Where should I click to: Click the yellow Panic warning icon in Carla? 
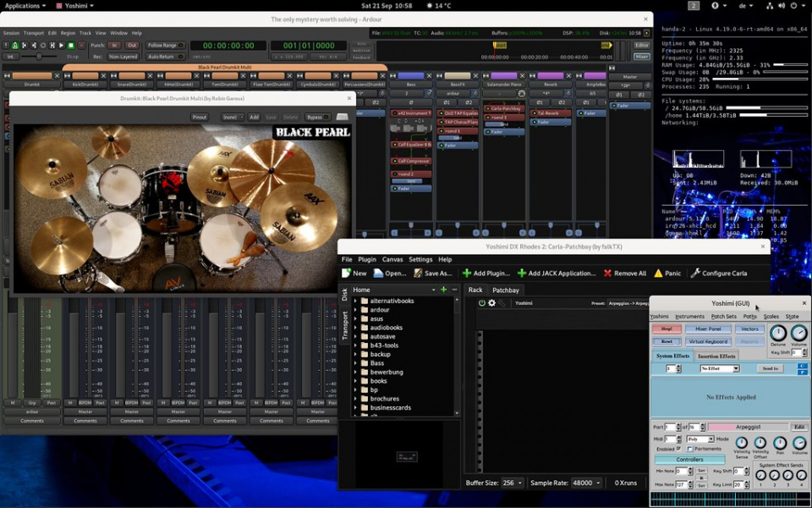pyautogui.click(x=658, y=273)
